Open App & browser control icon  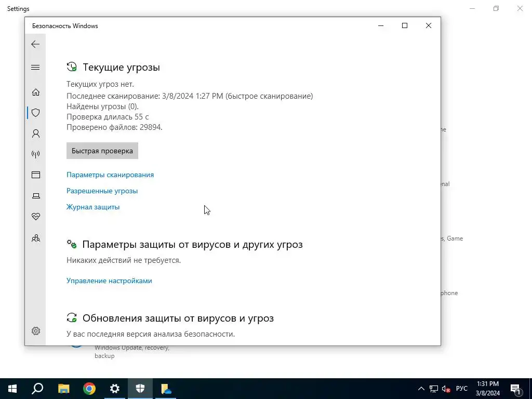pyautogui.click(x=36, y=175)
